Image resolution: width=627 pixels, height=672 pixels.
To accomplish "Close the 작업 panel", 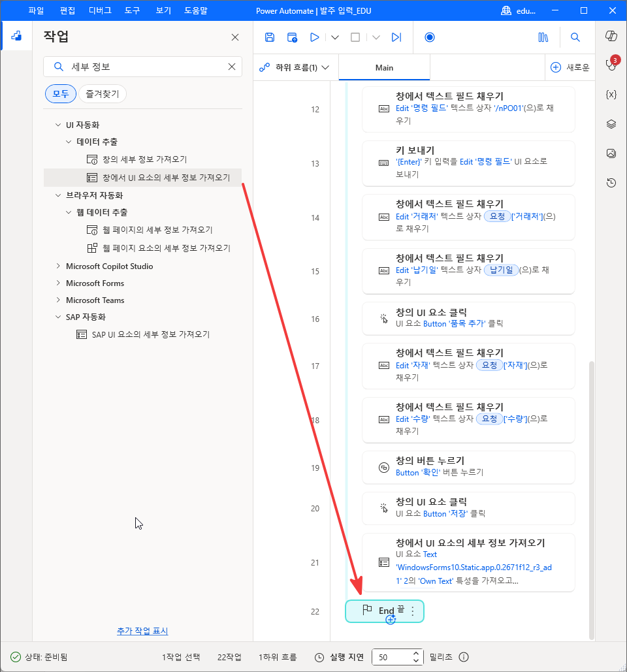I will [235, 37].
